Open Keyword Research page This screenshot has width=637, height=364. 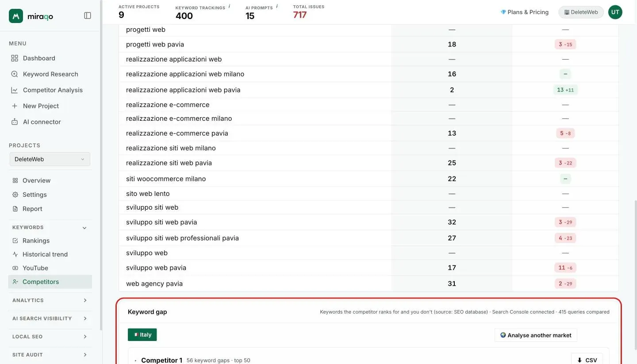(50, 74)
